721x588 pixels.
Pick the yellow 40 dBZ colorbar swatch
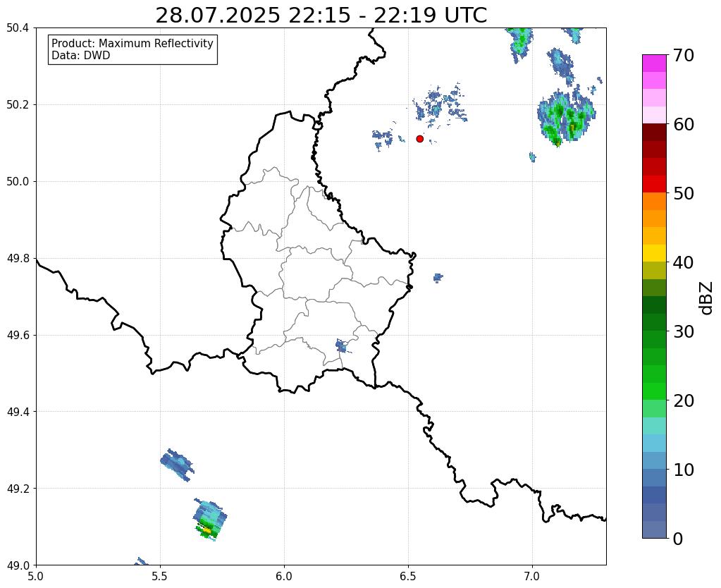click(654, 253)
